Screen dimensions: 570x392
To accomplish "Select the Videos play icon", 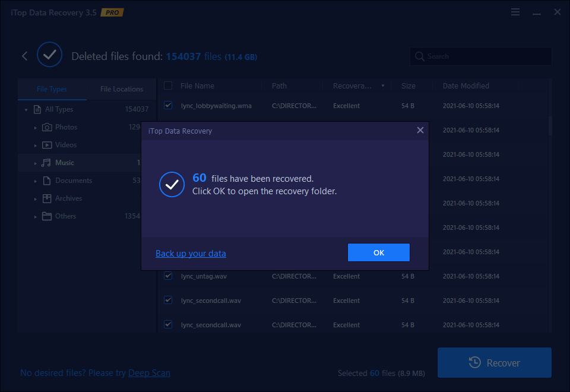I will (47, 145).
